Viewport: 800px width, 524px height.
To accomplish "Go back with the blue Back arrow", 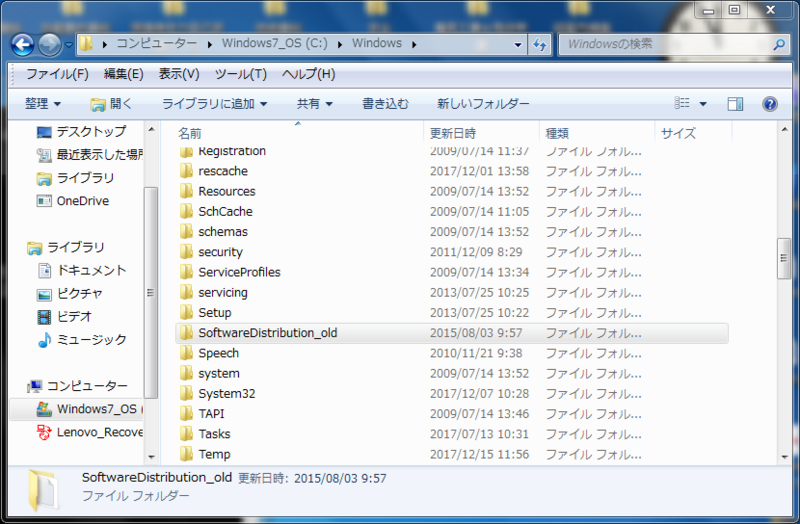I will pos(23,45).
